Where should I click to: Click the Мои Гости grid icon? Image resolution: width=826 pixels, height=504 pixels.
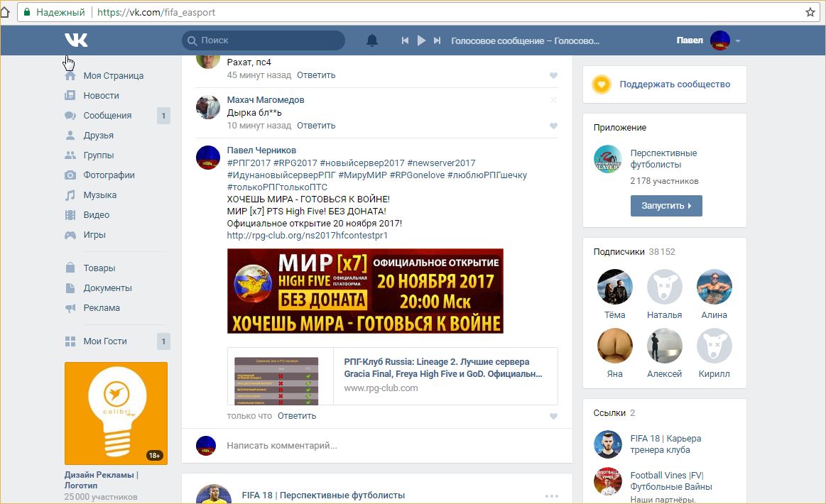[70, 341]
